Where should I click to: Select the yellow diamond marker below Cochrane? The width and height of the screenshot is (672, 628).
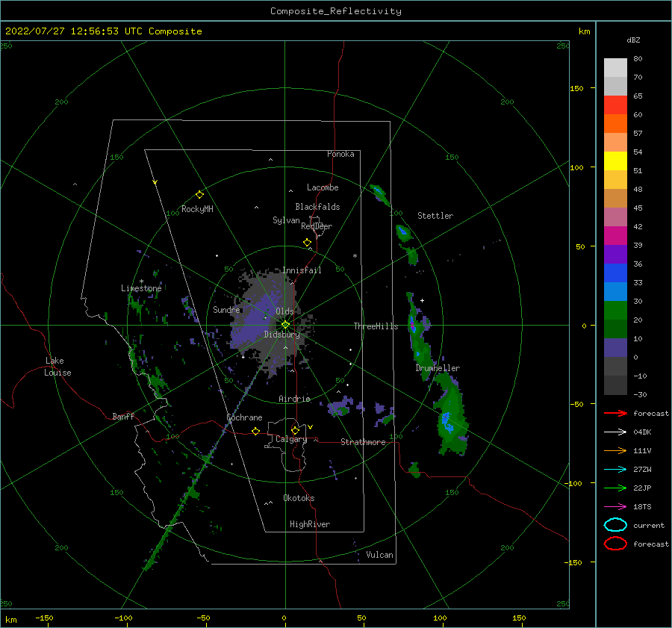tap(255, 431)
